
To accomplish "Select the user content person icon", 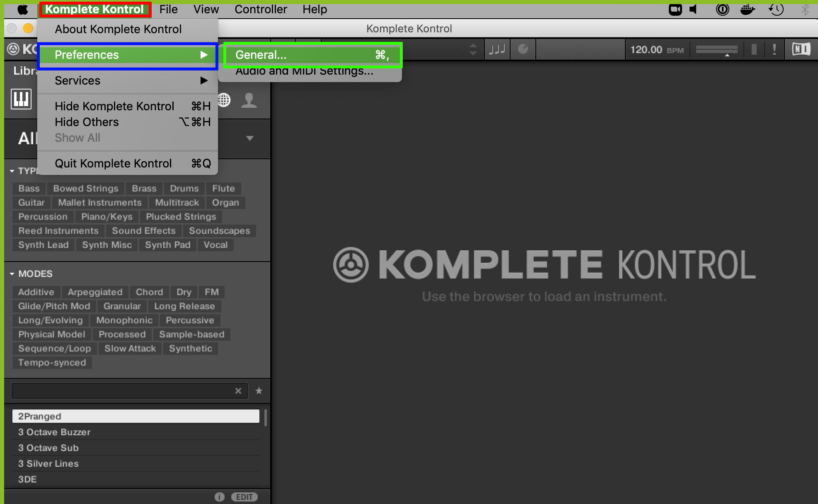I will [x=249, y=100].
